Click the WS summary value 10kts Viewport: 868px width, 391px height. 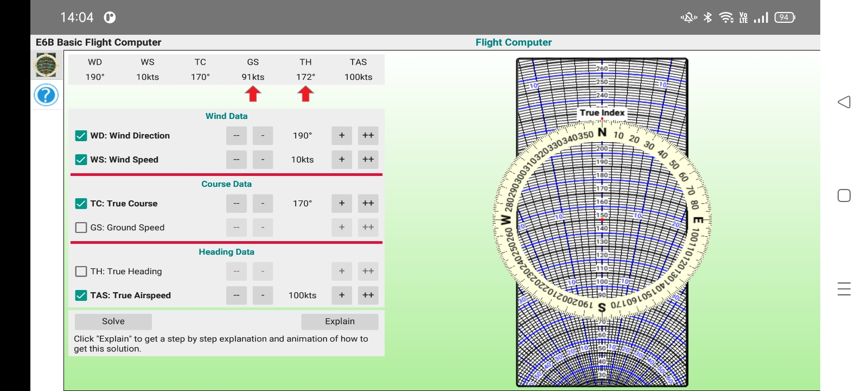[x=148, y=77]
